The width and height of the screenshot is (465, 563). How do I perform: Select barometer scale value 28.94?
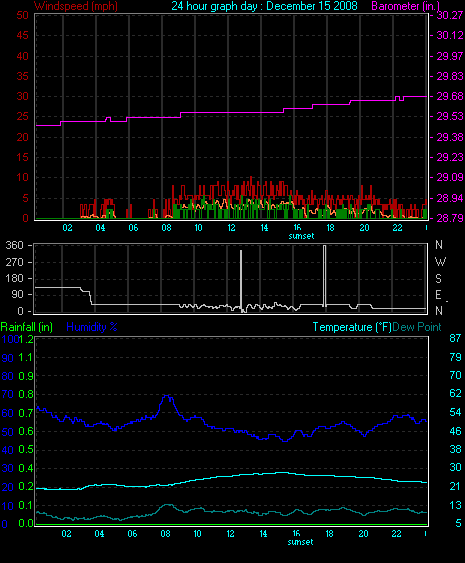click(x=450, y=198)
